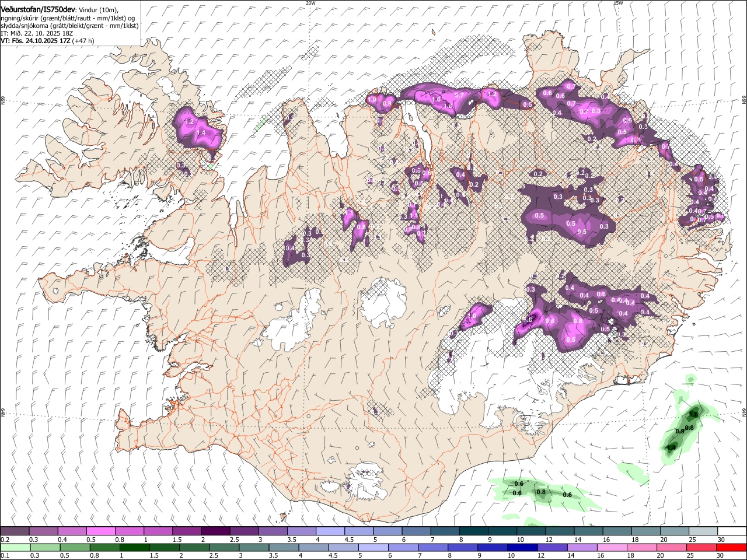Click the '(+47 h)' forecast offset text

click(83, 41)
